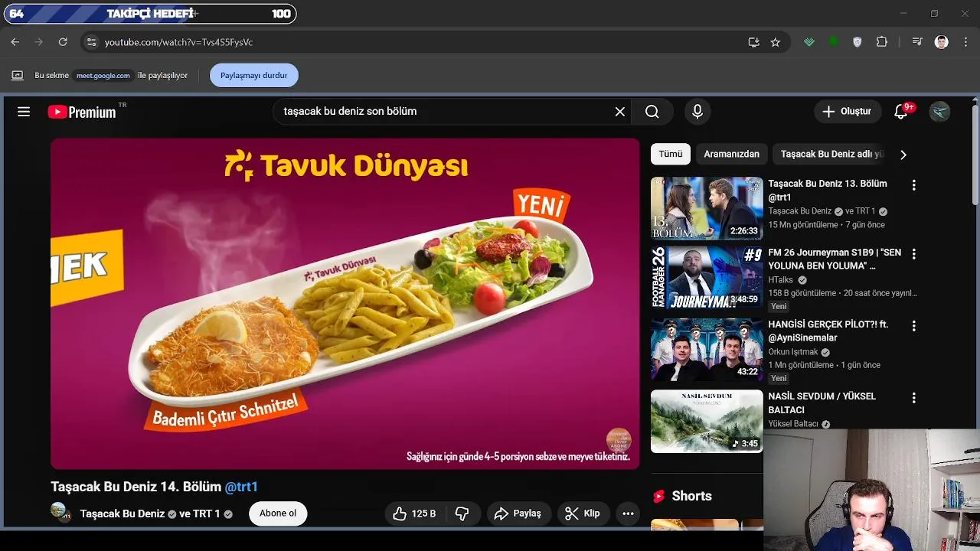Viewport: 980px width, 551px height.
Task: Reload the page with the refresh icon
Action: (x=63, y=42)
